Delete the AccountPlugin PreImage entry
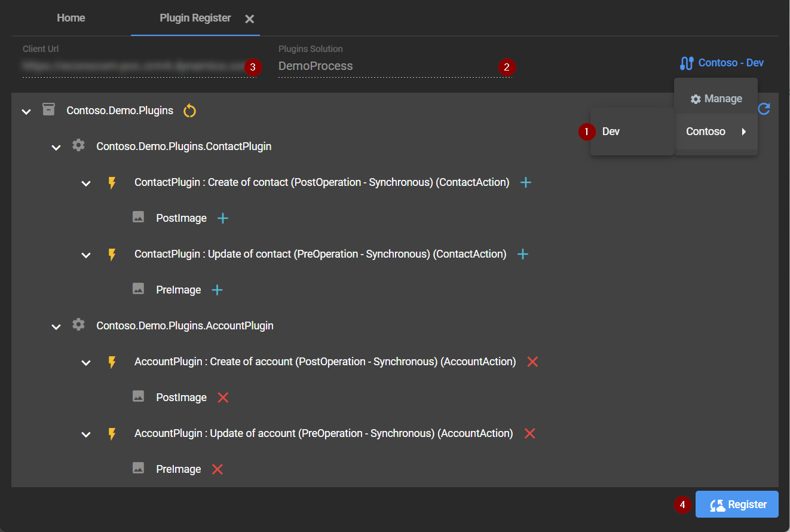Screen dimensions: 790x532 [x=218, y=469]
